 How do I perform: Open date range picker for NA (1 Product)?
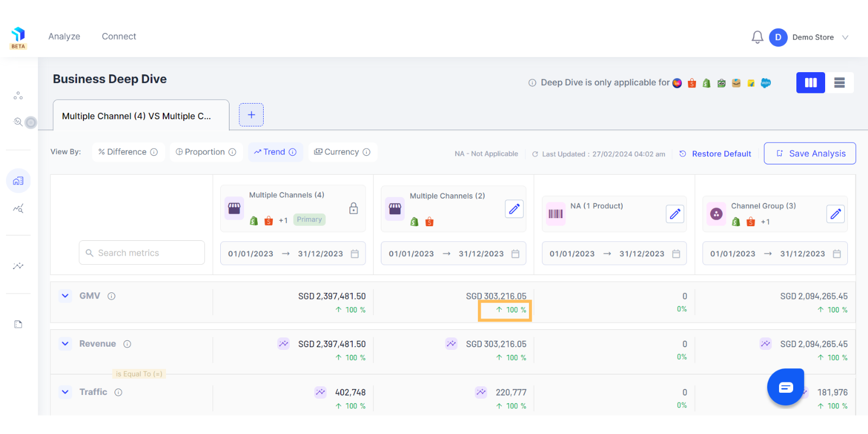click(614, 253)
